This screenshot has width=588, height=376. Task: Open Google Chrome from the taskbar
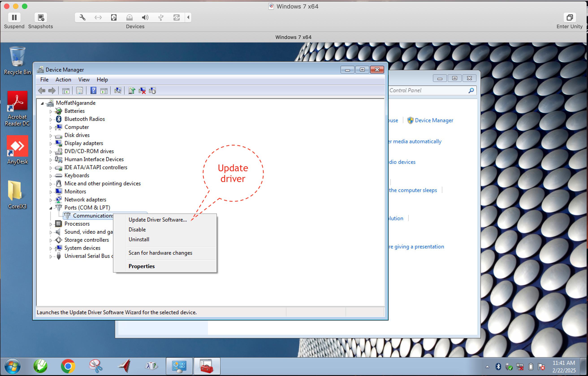(68, 366)
